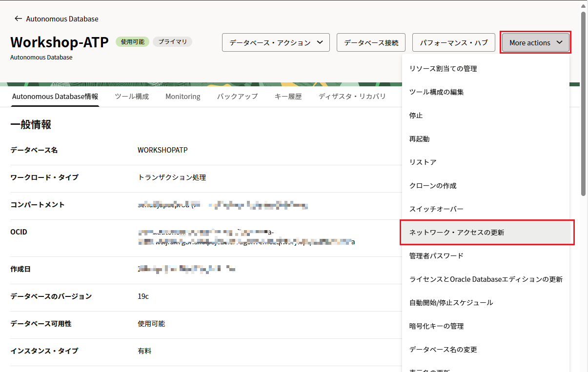588x372 pixels.
Task: Open the ディザスタ・リカバリ tab
Action: tap(352, 97)
